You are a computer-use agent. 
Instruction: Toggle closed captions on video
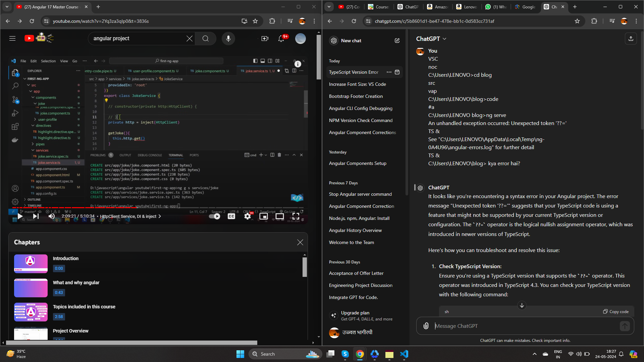[231, 216]
